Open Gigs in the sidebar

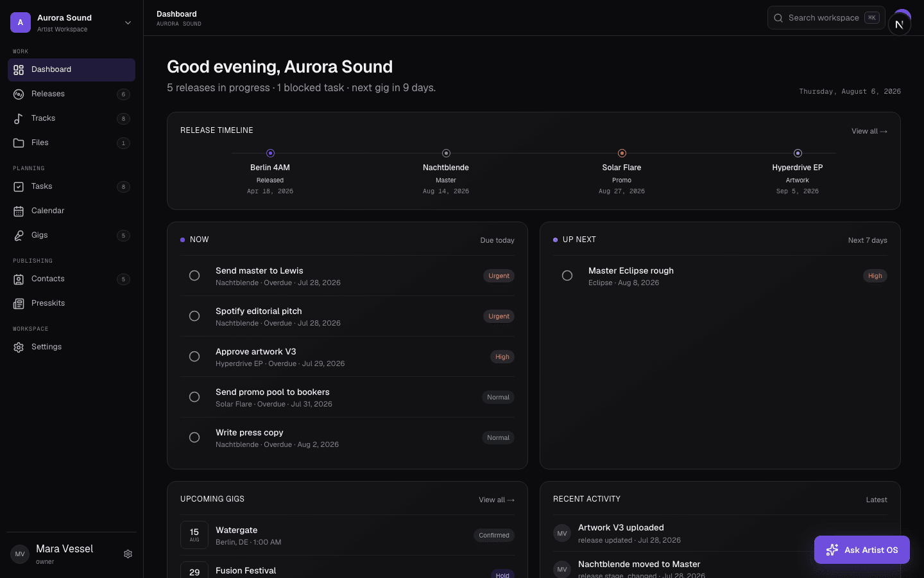[x=71, y=236]
